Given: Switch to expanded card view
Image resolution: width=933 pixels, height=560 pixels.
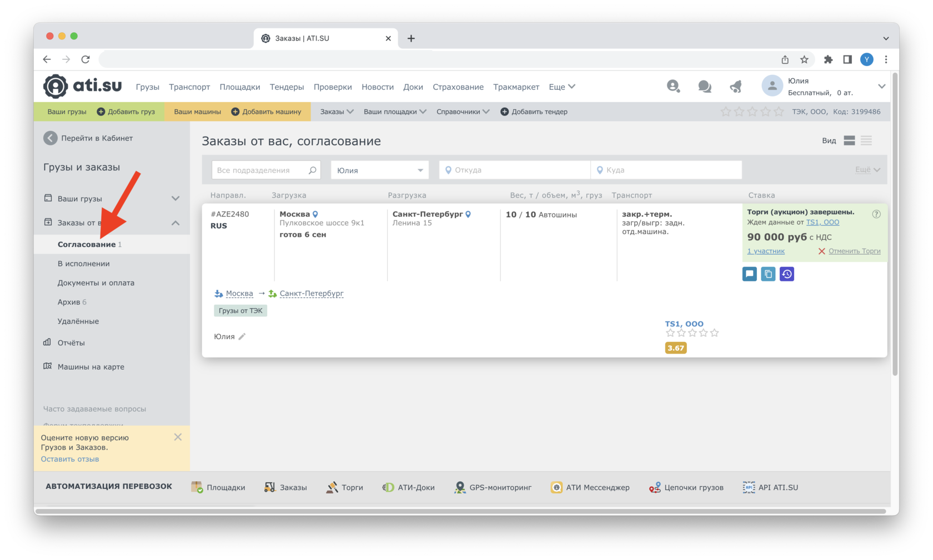Looking at the screenshot, I should [x=849, y=140].
